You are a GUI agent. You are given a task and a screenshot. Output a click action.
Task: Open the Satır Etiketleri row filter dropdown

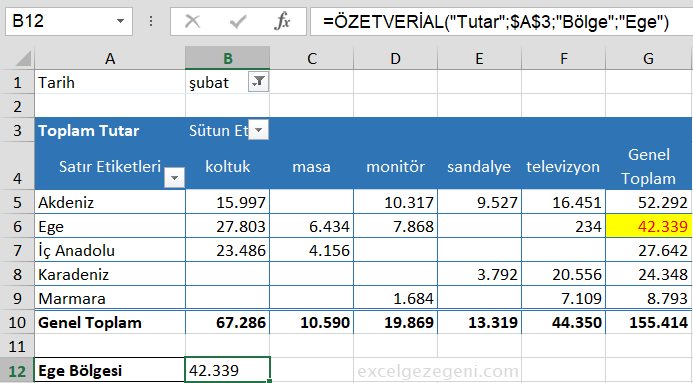[x=175, y=178]
